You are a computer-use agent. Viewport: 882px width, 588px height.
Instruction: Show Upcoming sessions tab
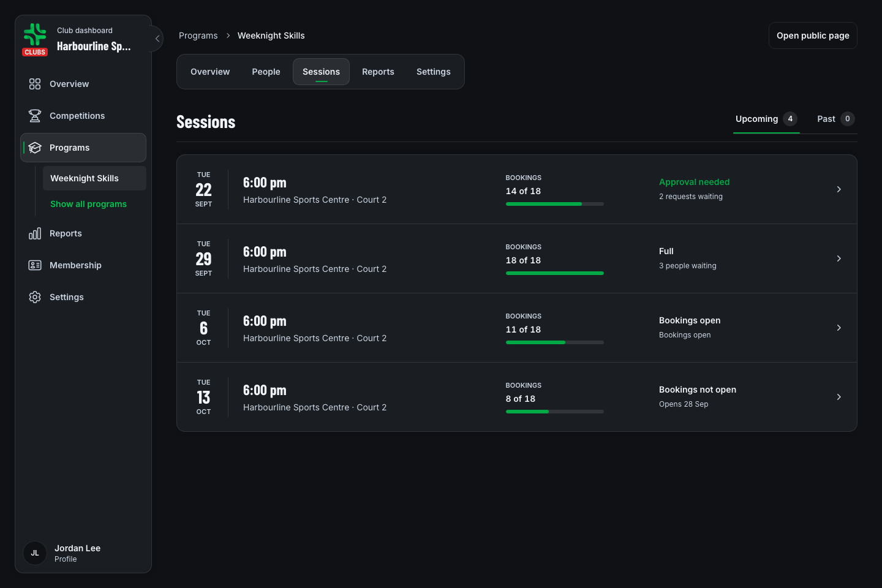[x=766, y=119]
